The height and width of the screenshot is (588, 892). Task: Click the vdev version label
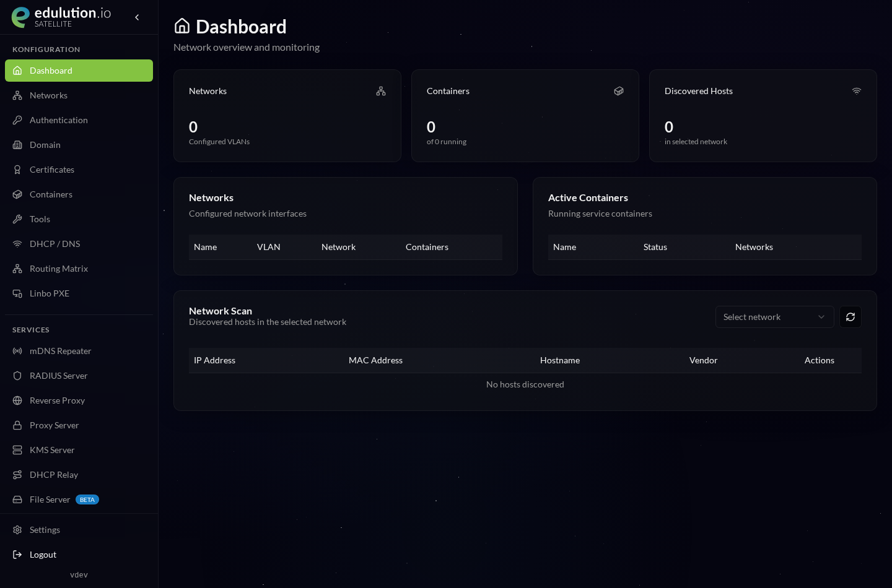click(x=79, y=574)
